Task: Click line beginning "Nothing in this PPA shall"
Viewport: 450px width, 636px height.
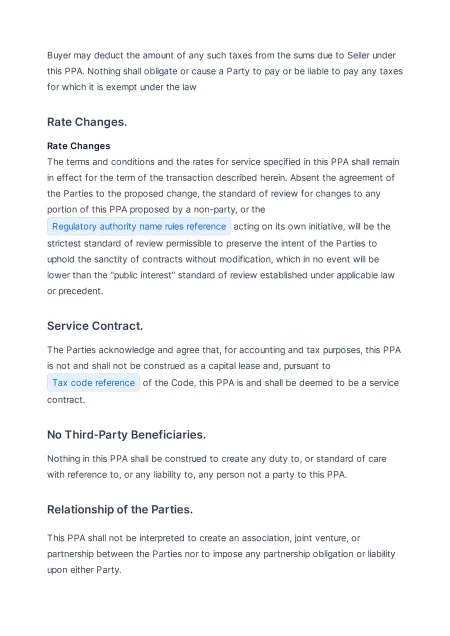Action: [x=217, y=459]
